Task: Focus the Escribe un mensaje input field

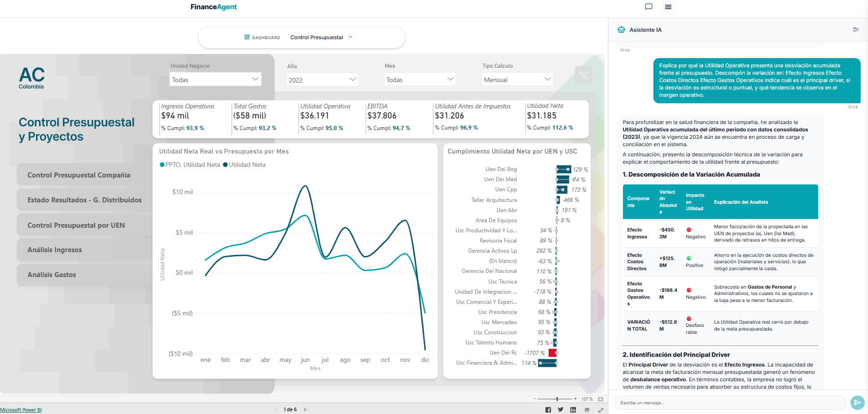Action: [x=729, y=403]
